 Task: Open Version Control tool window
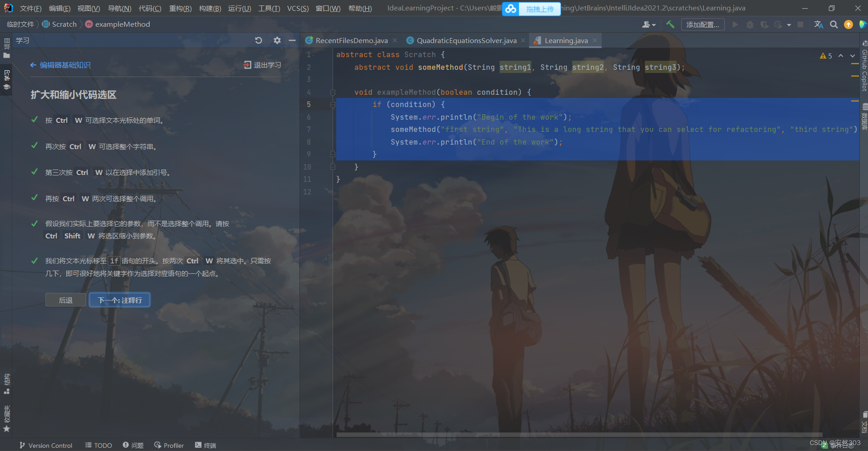point(46,445)
